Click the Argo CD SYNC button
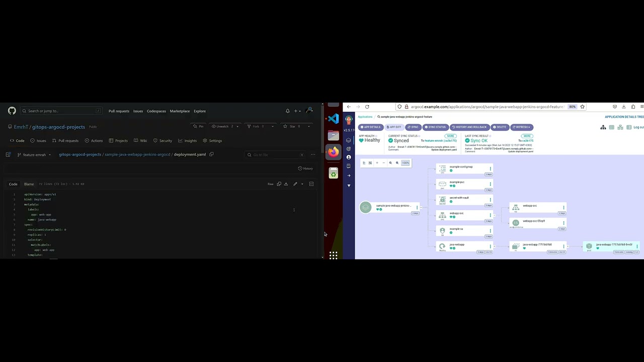Screen dimensions: 644x362 (413, 127)
